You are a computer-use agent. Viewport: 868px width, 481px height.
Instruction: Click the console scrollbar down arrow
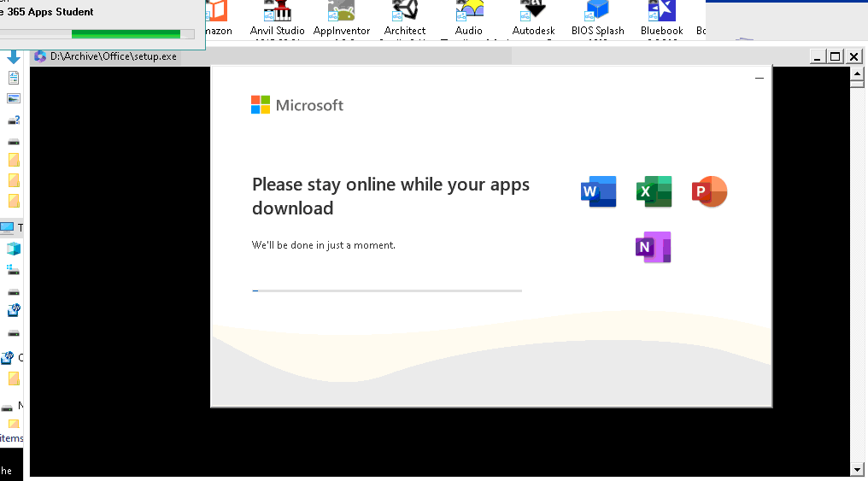click(858, 469)
